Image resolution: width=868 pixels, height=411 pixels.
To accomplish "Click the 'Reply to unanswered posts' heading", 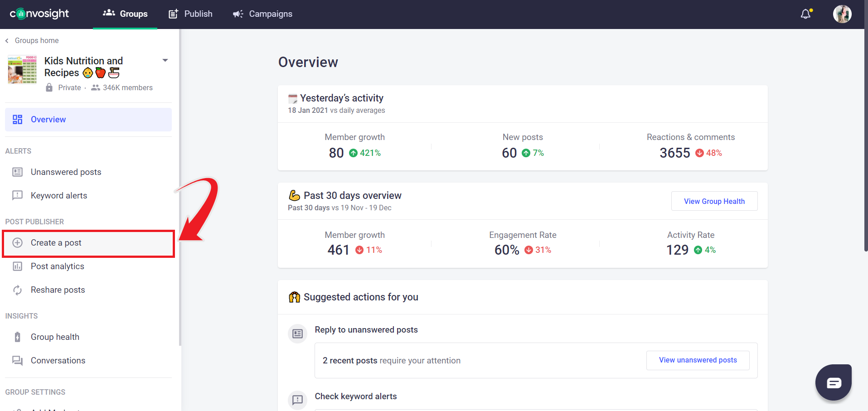I will tap(366, 330).
